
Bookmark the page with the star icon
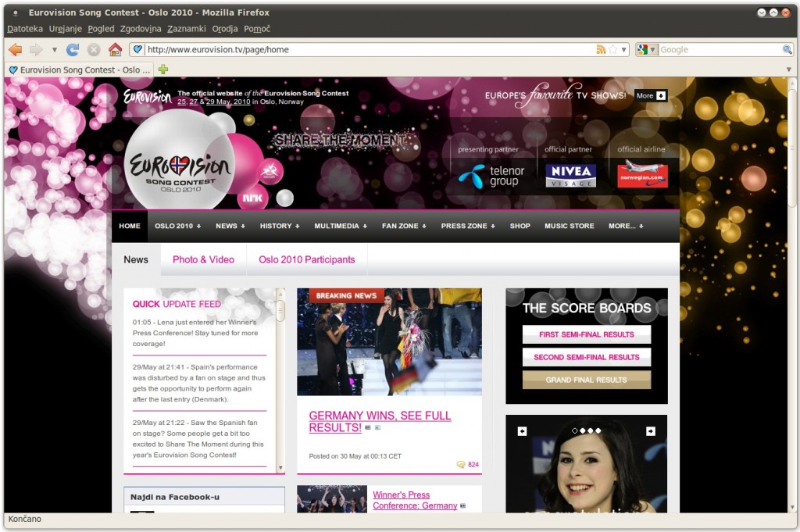612,49
